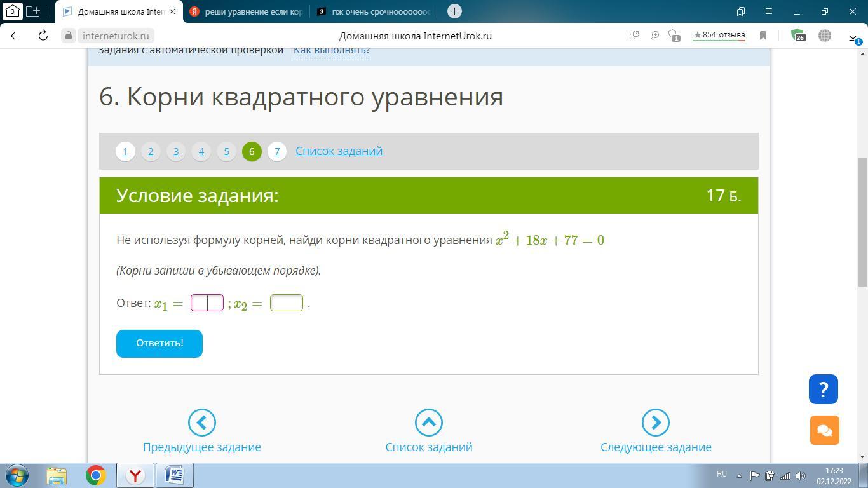Go to task number 7
Viewport: 868px width, 488px height.
point(276,151)
